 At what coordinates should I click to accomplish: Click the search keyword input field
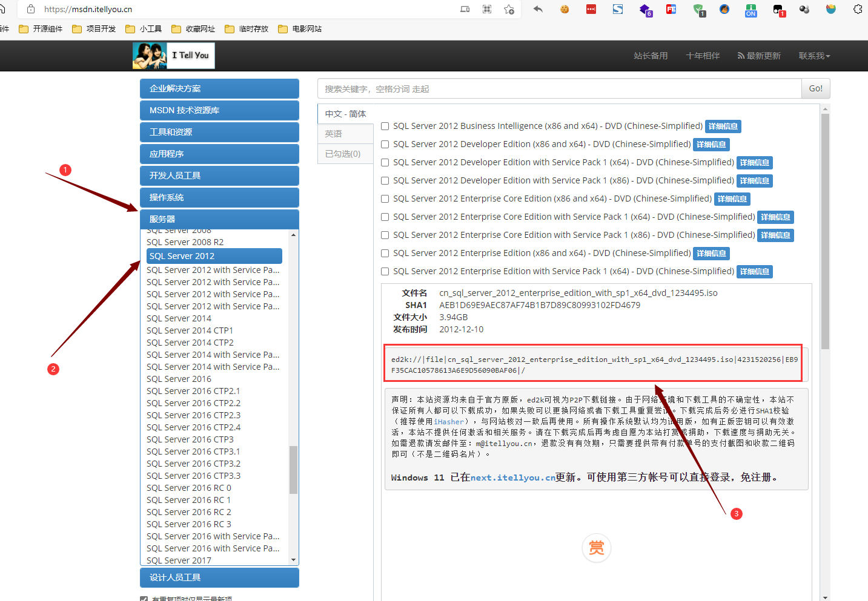(558, 89)
